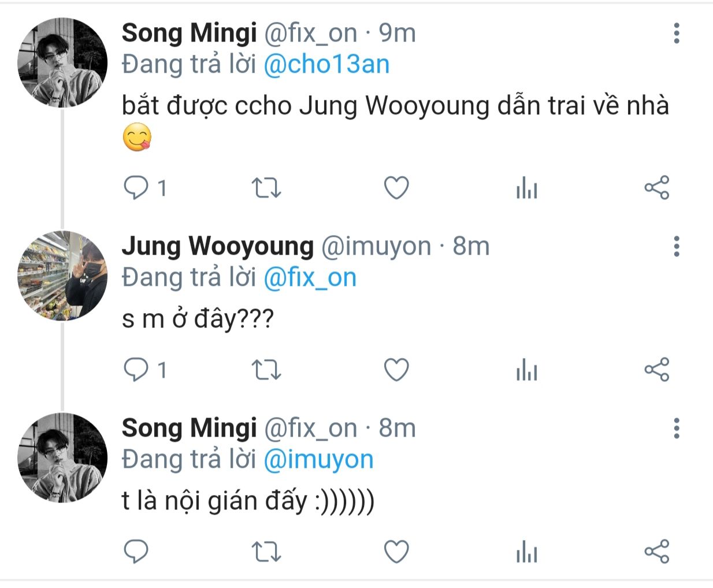Screen dimensions: 713x588
Task: Like Jung Wooyoung's tweet
Action: (396, 370)
